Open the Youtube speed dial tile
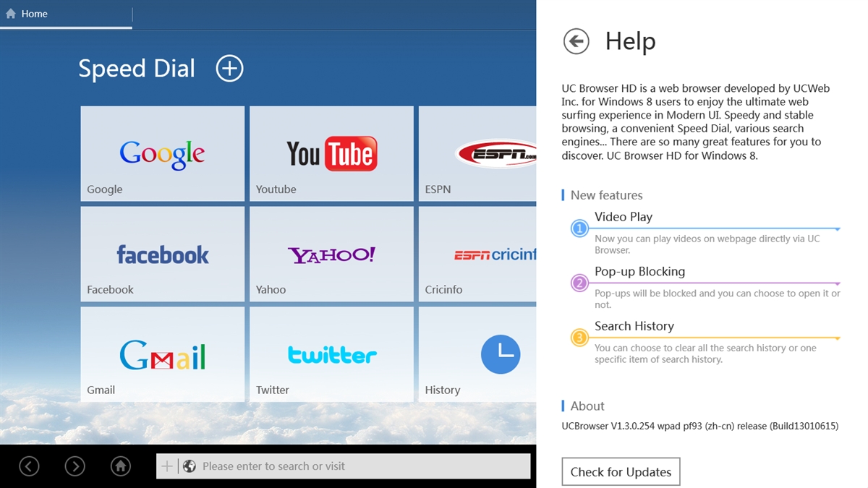868x488 pixels. tap(331, 153)
